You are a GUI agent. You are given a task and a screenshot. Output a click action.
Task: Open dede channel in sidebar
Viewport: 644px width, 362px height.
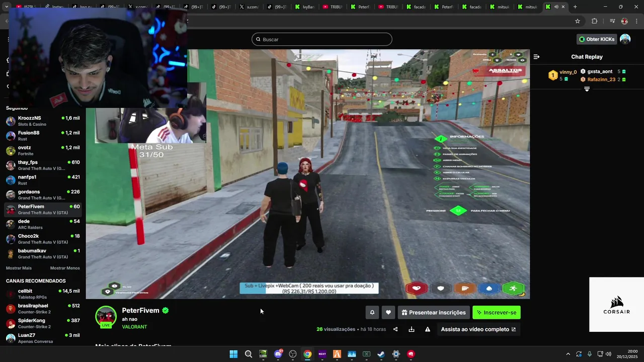tap(43, 224)
